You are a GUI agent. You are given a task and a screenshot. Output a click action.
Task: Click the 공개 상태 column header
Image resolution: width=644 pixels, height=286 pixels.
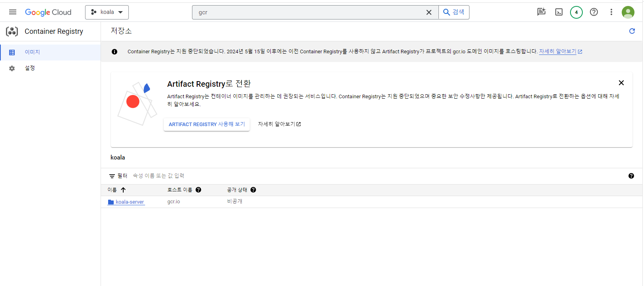[x=237, y=190]
